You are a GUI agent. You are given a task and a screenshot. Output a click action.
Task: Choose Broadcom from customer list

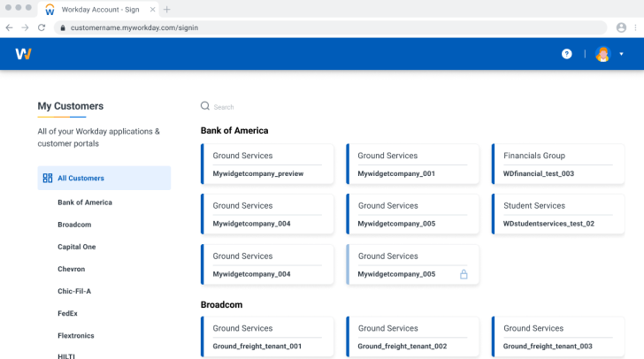point(74,225)
